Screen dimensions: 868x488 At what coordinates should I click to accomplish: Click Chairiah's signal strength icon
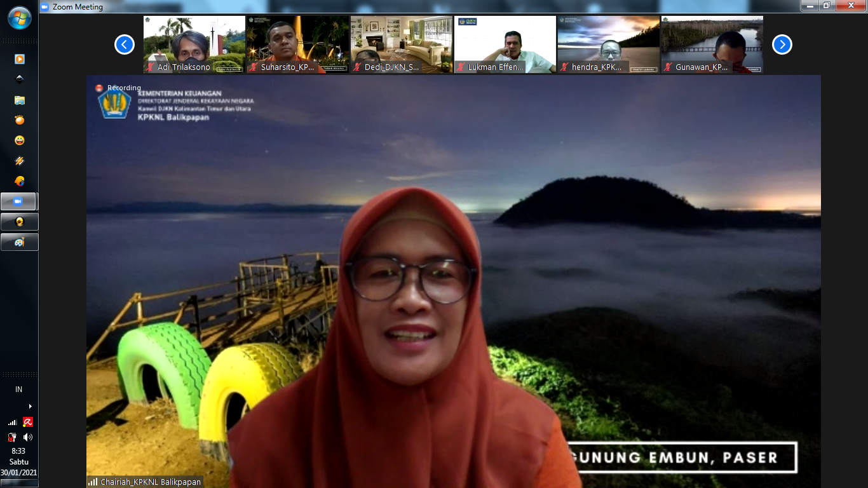tap(93, 482)
